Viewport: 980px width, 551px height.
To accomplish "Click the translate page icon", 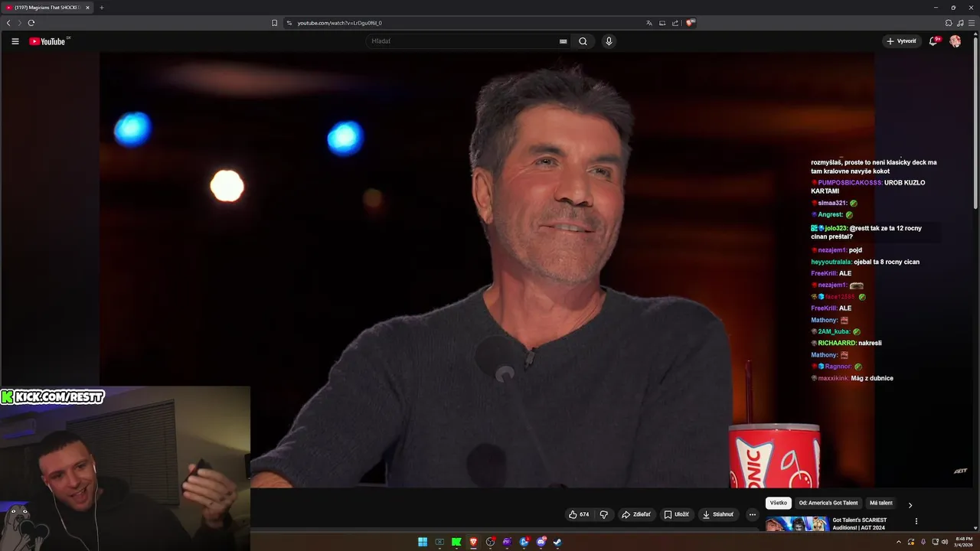I will click(x=649, y=23).
